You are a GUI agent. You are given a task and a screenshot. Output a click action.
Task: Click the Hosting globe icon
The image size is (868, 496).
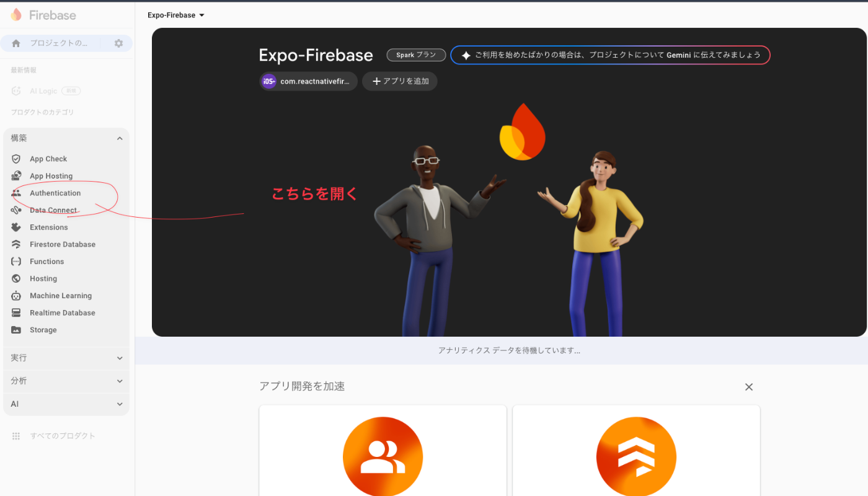point(16,278)
